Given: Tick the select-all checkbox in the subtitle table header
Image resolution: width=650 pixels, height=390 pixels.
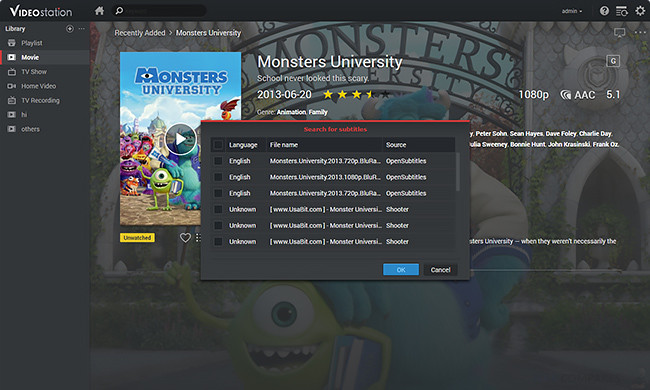Looking at the screenshot, I should 218,145.
